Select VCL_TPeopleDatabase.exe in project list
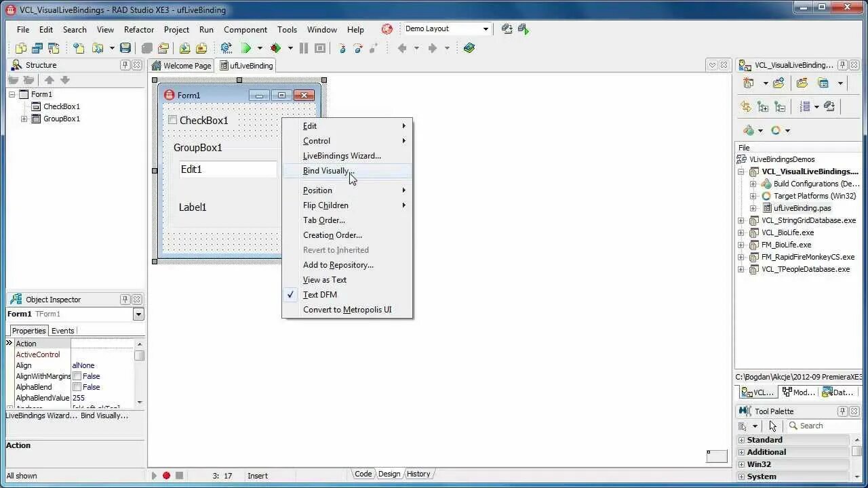The width and height of the screenshot is (868, 488). tap(806, 269)
